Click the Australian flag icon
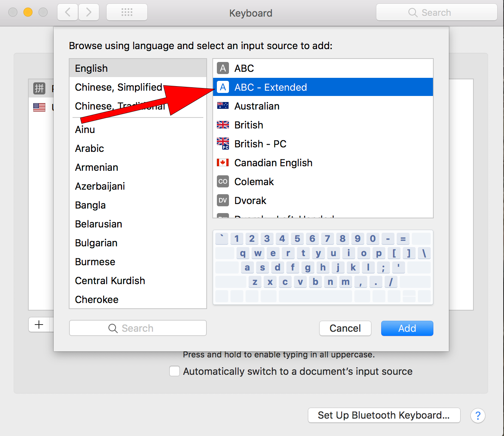504x436 pixels. coord(223,106)
